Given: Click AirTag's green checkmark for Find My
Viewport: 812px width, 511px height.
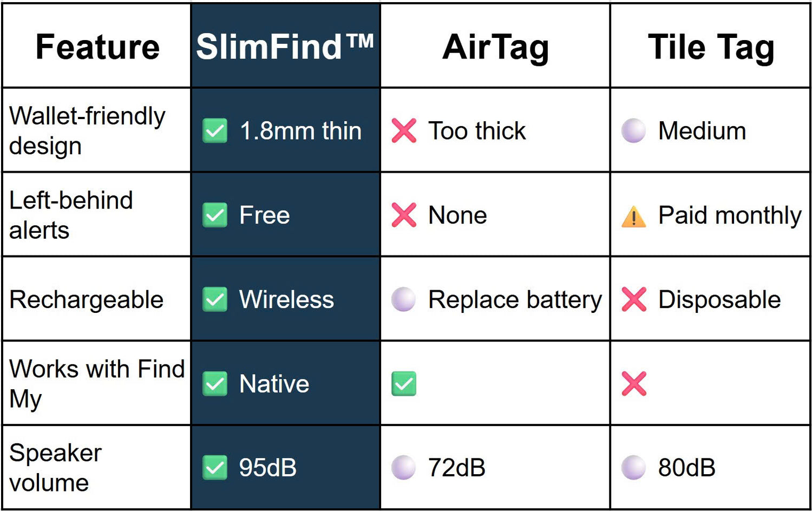Looking at the screenshot, I should pos(404,384).
